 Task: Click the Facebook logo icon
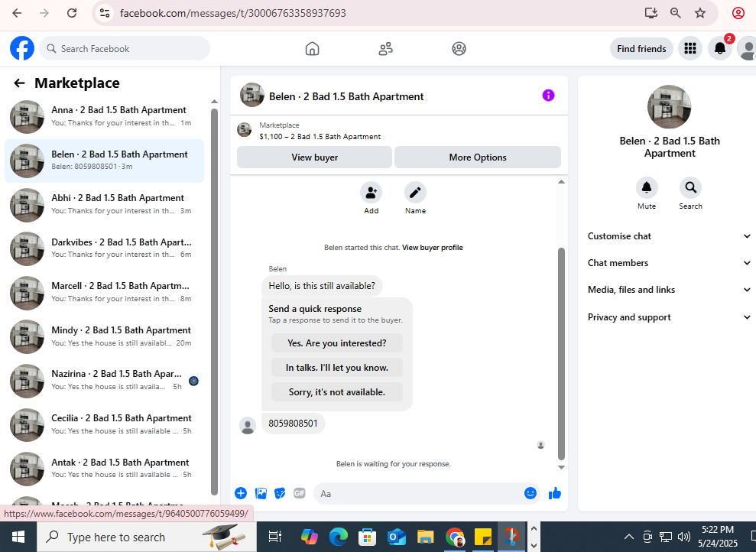(x=22, y=48)
